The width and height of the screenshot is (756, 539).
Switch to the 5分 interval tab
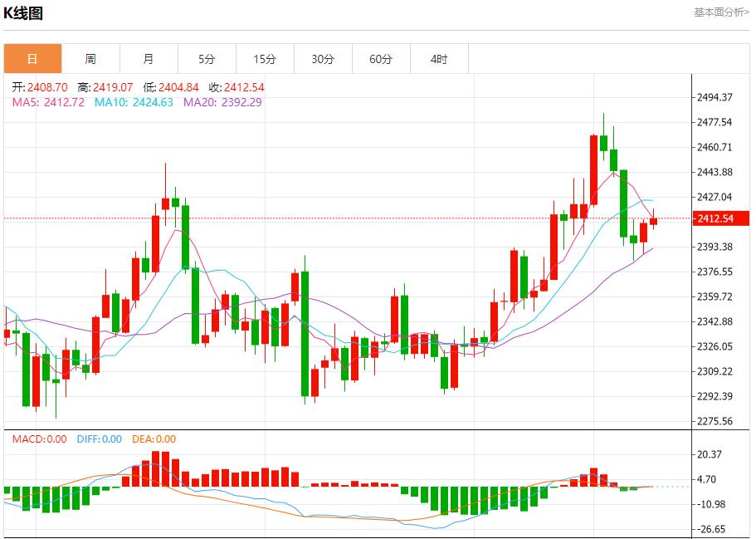pos(207,59)
